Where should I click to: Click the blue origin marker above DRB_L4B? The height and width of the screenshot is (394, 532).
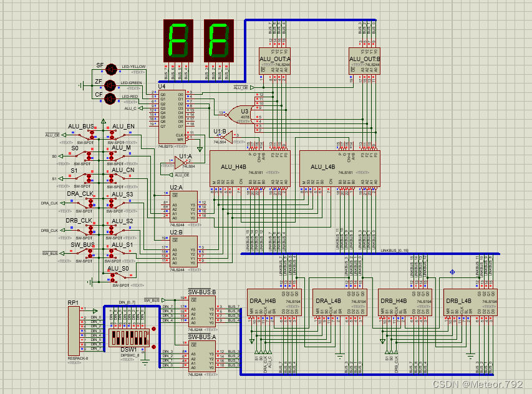pyautogui.click(x=452, y=272)
